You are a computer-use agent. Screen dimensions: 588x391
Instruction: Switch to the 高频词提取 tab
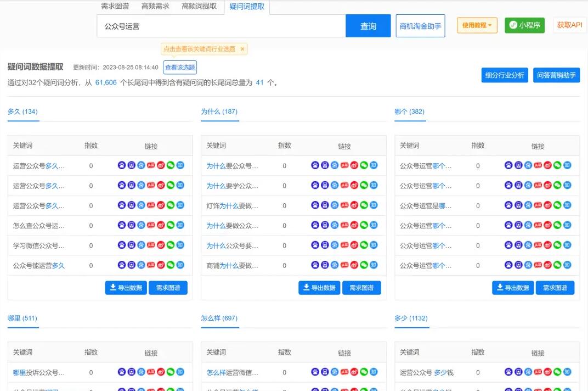tap(199, 6)
